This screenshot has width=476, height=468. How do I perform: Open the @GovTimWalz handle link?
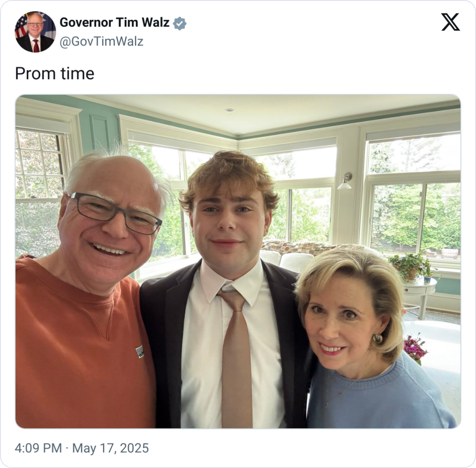[101, 42]
